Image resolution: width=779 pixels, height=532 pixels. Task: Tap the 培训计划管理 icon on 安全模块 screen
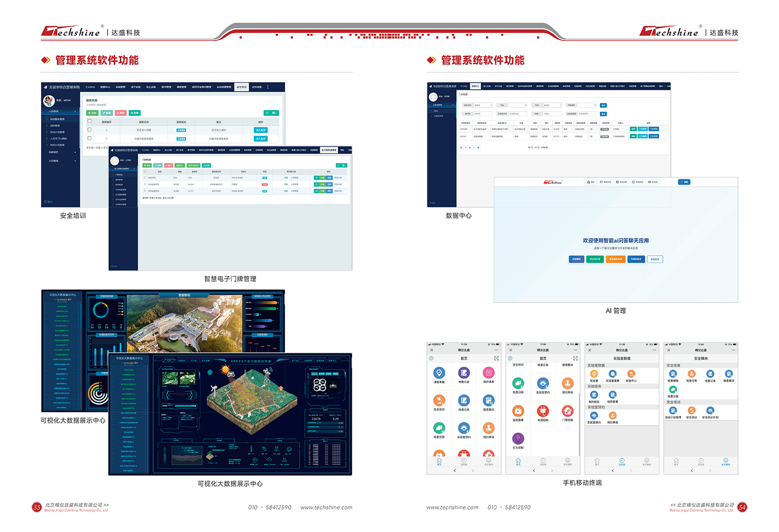[673, 411]
